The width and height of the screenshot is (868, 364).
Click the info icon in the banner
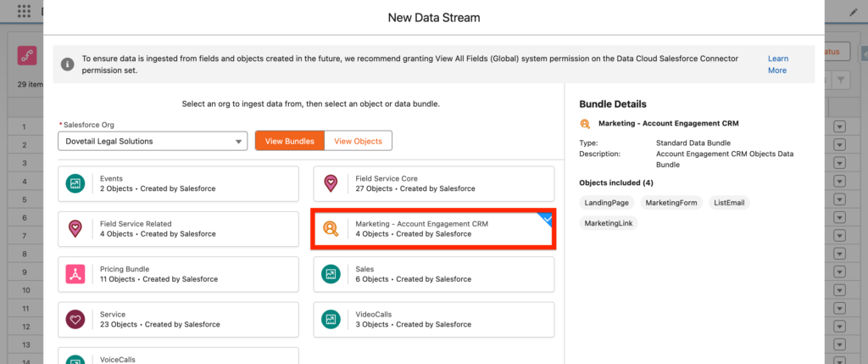tap(67, 64)
